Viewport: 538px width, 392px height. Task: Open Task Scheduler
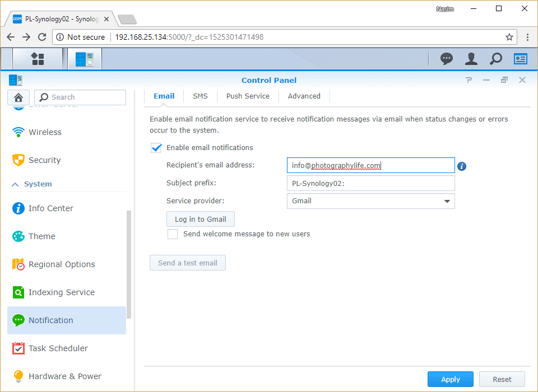[67, 348]
